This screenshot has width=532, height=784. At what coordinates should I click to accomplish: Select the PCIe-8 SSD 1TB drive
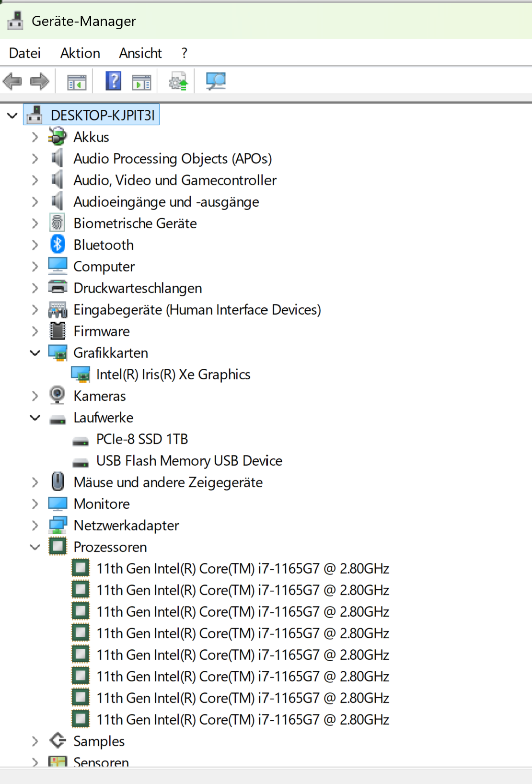142,439
